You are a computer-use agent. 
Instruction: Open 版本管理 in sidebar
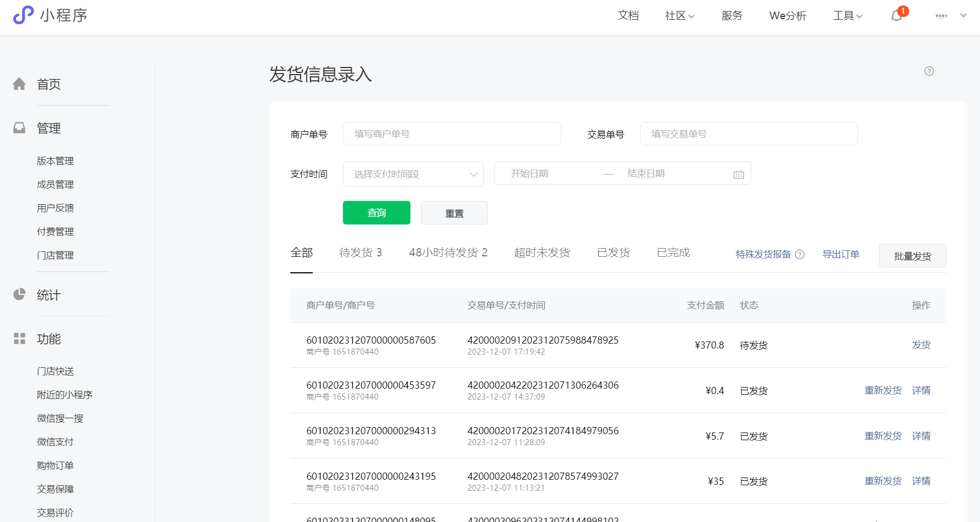click(x=55, y=161)
